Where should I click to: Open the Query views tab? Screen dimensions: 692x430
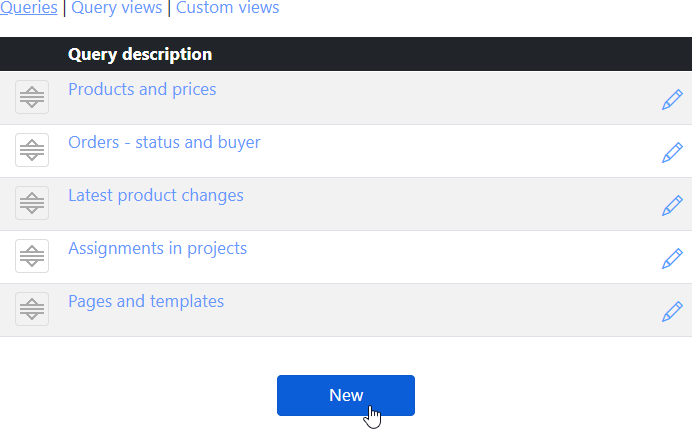[x=116, y=8]
